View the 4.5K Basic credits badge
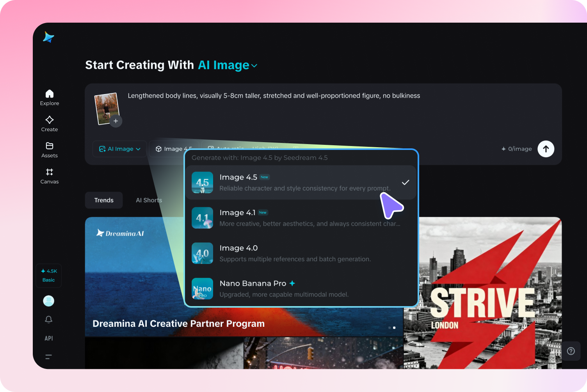 (x=49, y=276)
